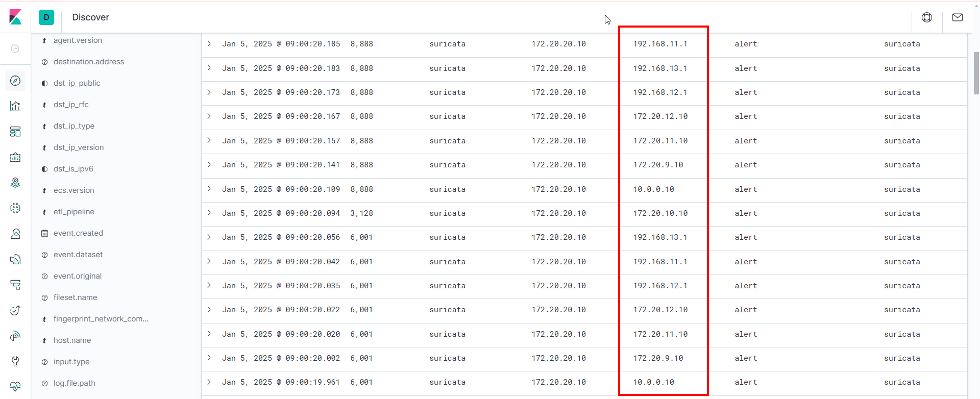Open the space selector D avatar

click(x=46, y=17)
